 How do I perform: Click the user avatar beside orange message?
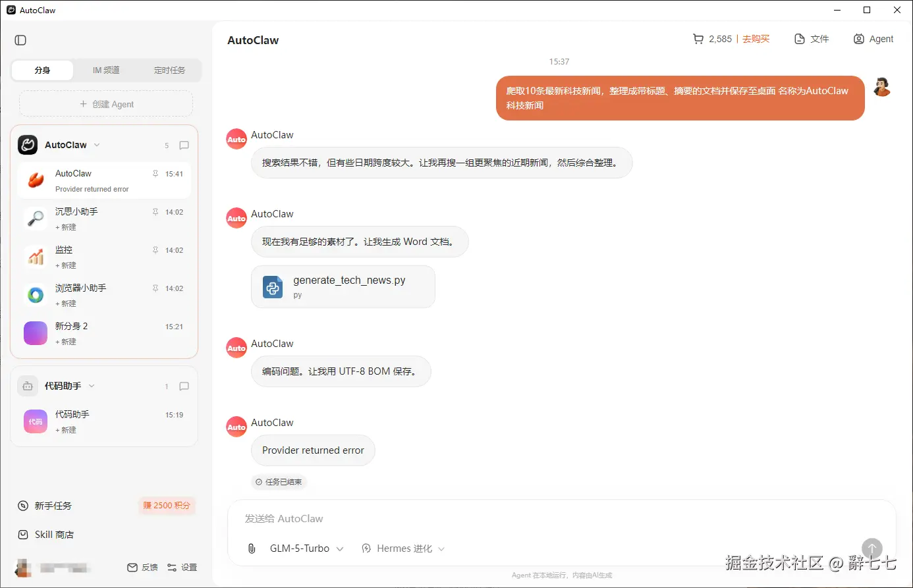pyautogui.click(x=882, y=86)
